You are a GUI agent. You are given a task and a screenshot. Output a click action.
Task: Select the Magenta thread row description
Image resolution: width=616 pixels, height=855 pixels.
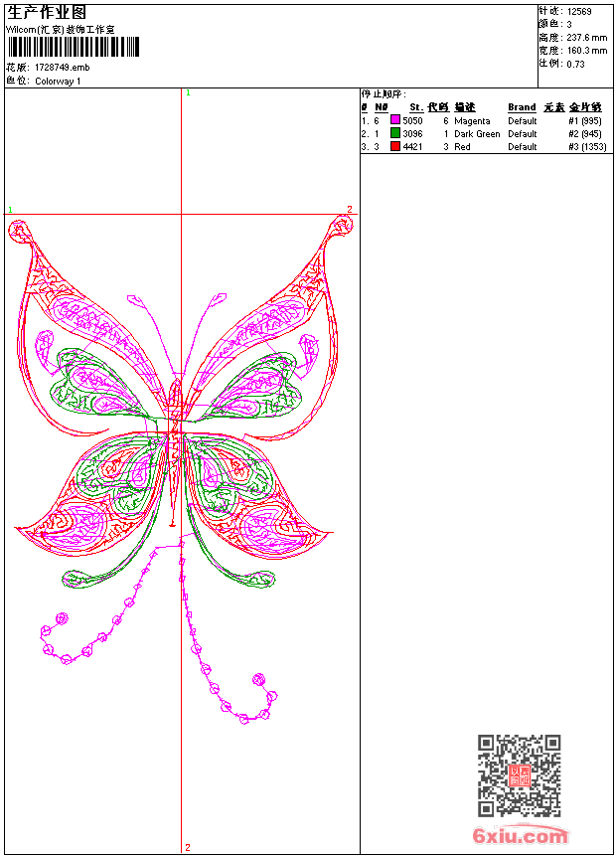(472, 120)
